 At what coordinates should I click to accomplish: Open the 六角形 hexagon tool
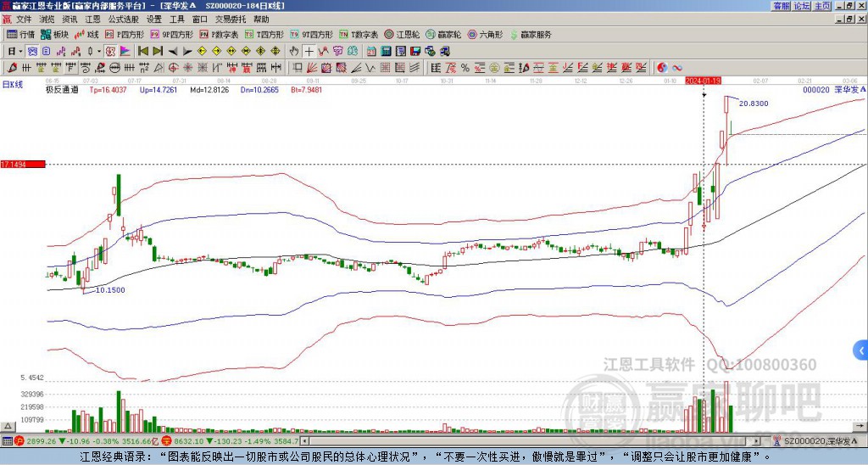tap(485, 34)
